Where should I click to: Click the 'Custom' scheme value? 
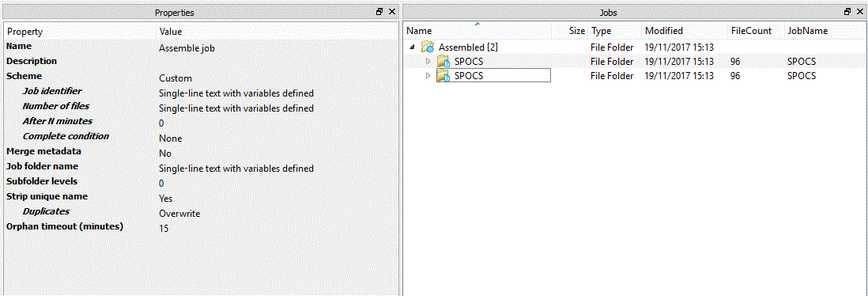tap(175, 78)
